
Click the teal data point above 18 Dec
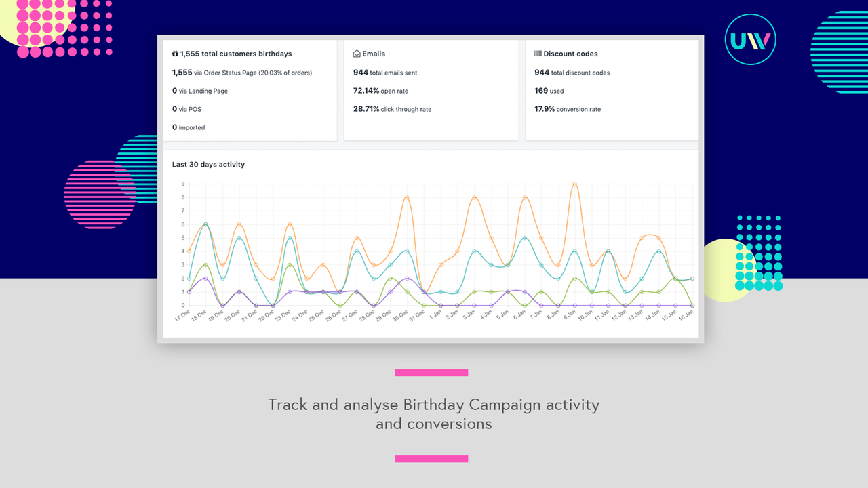[x=204, y=224]
